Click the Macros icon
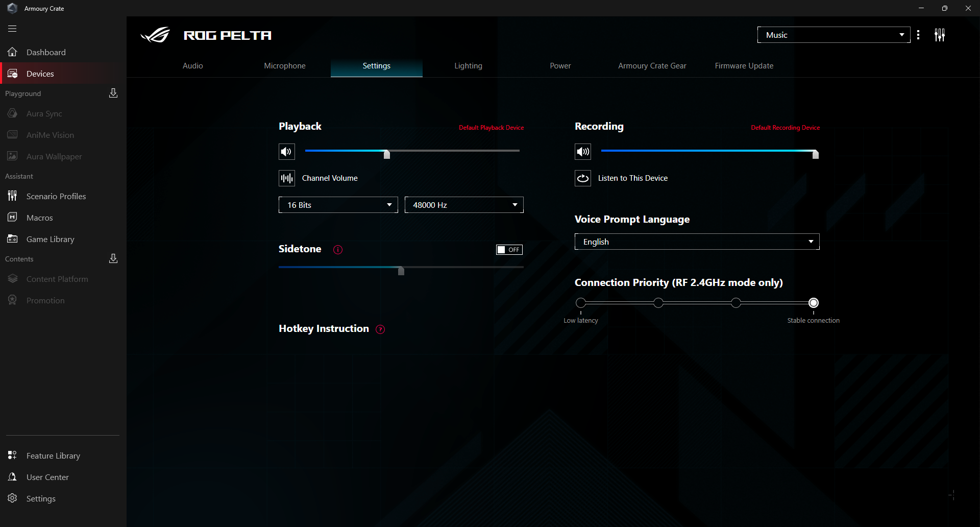Screen dimensions: 980x527 tap(13, 218)
